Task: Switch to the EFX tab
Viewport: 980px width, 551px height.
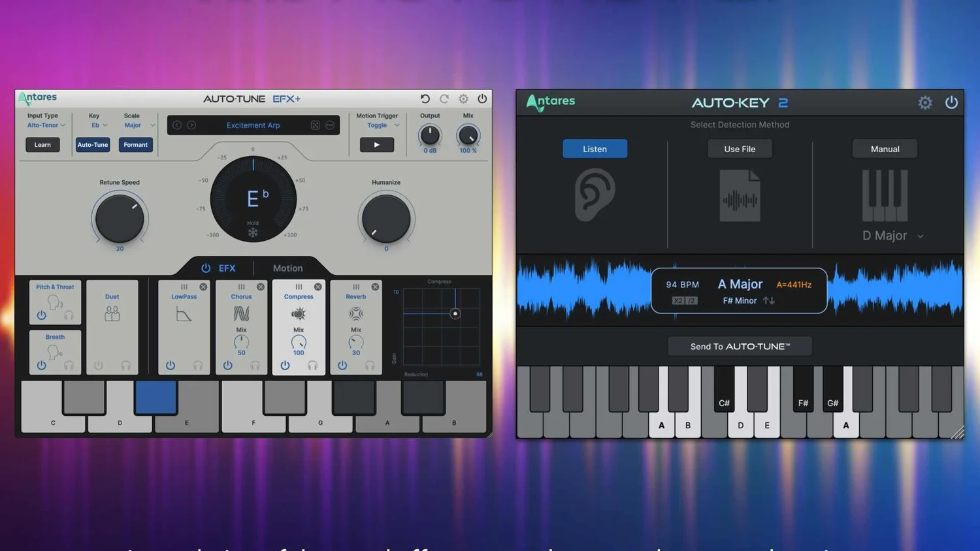Action: [227, 268]
